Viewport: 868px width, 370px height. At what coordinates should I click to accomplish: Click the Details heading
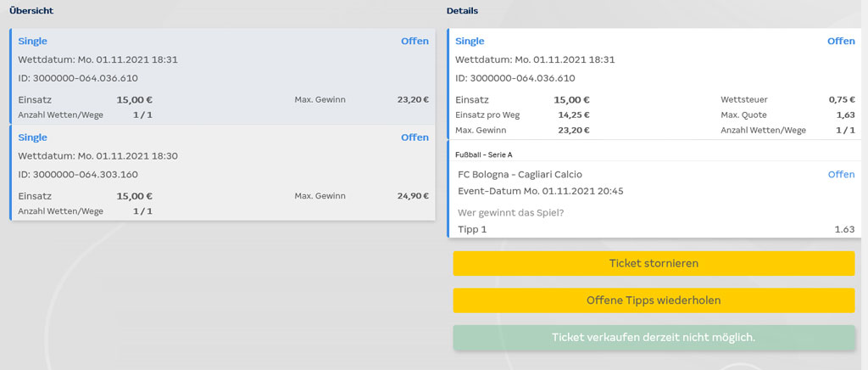[x=462, y=10]
